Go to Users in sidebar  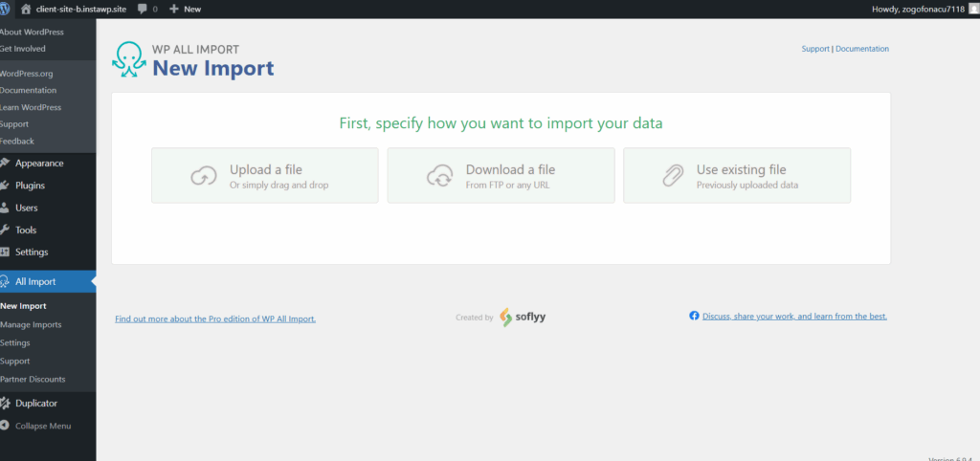[27, 208]
